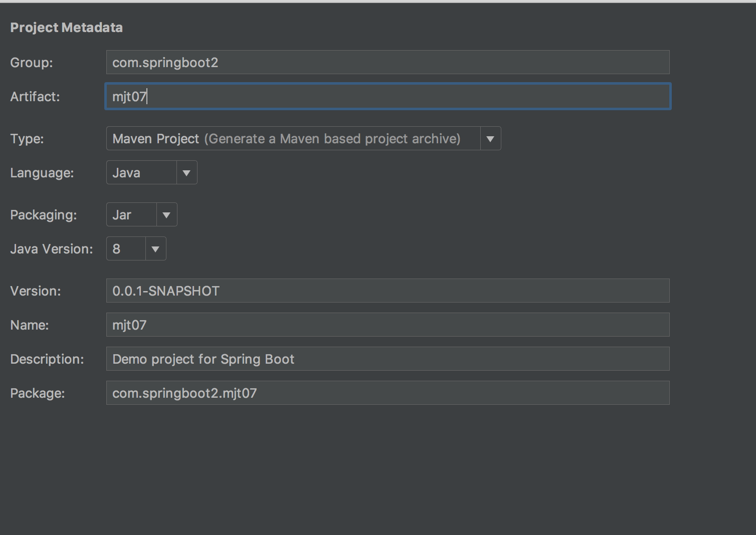
Task: Open the Packaging dropdown arrow
Action: pos(166,215)
